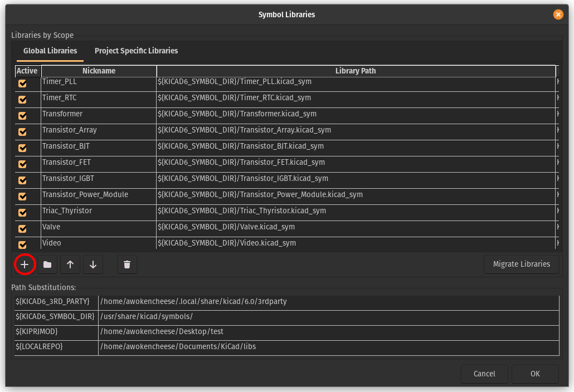Click the Transformer.kicad_sym library path

(356, 116)
